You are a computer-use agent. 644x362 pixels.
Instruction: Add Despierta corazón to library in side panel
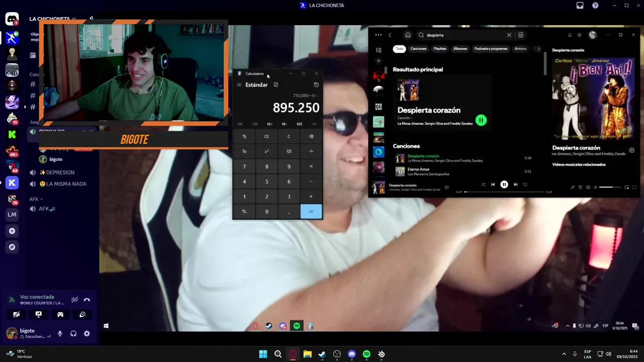tap(632, 150)
